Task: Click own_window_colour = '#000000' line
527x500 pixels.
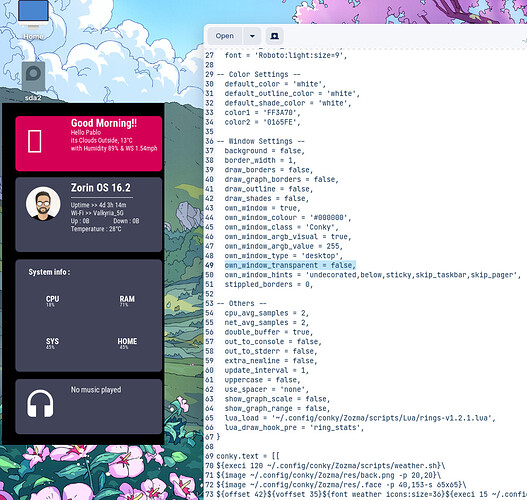Action: point(288,218)
